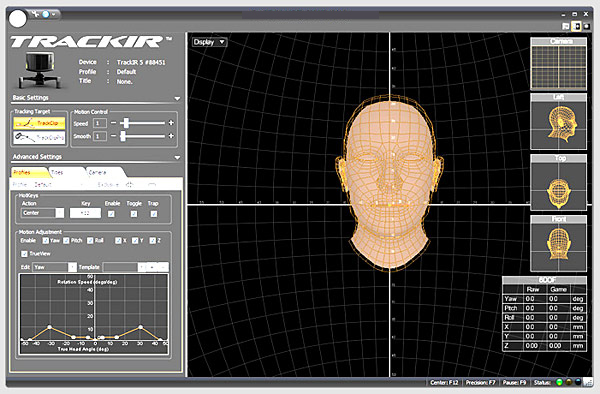This screenshot has width=600, height=394.
Task: Select TrackClip Pro as tracking target
Action: pyautogui.click(x=39, y=137)
